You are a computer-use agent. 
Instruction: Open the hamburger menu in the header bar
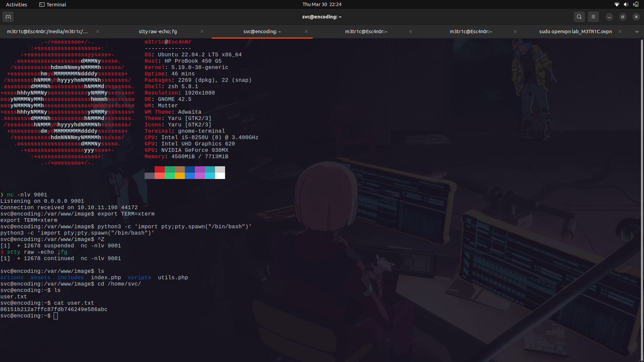[x=593, y=17]
